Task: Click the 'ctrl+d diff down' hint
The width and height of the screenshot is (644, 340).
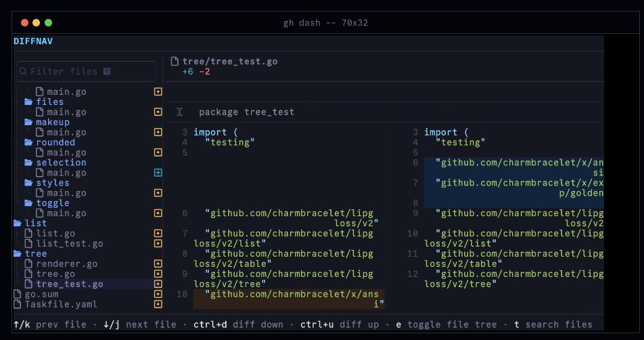Action: tap(238, 324)
